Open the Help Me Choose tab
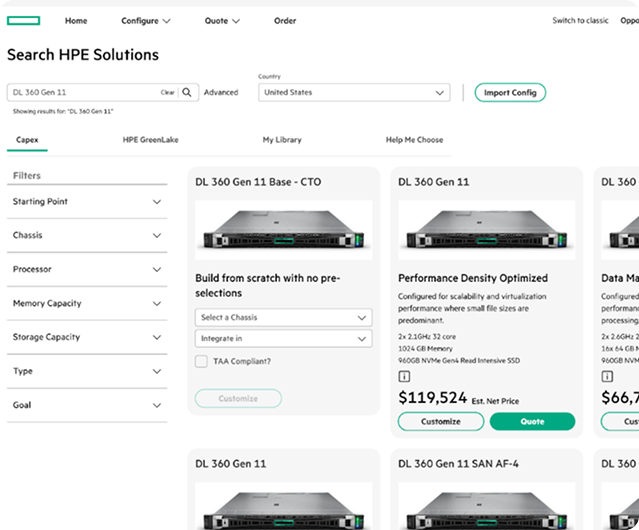The width and height of the screenshot is (639, 530). tap(414, 140)
